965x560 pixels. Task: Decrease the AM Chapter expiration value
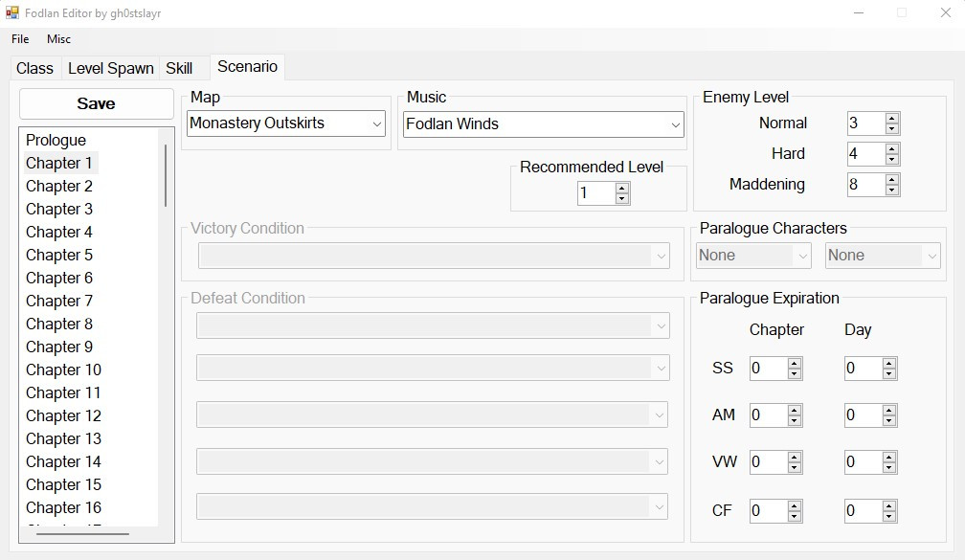[x=795, y=420]
